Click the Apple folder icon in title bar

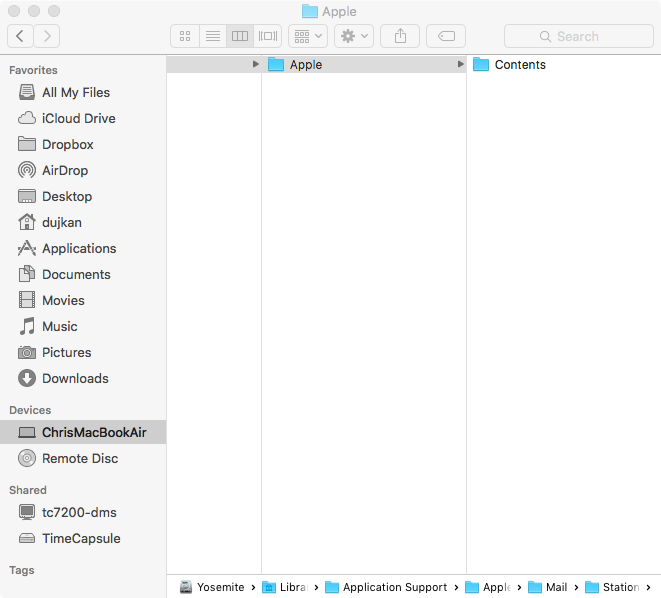(x=310, y=11)
